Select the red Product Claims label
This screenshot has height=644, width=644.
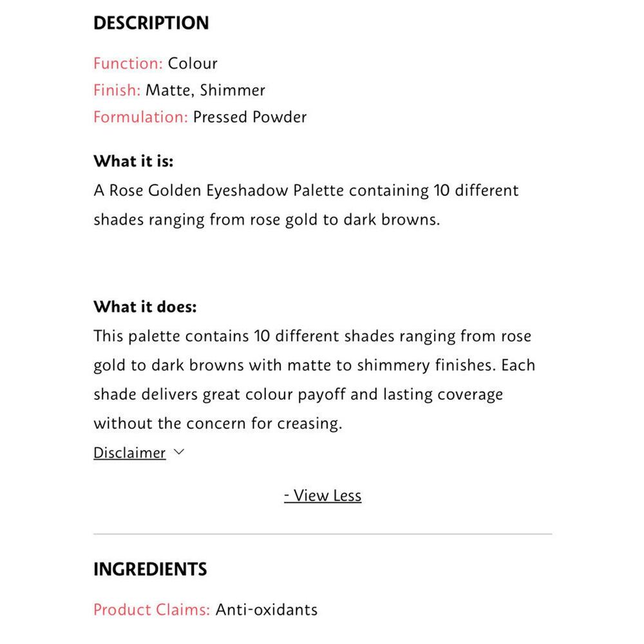click(x=151, y=609)
